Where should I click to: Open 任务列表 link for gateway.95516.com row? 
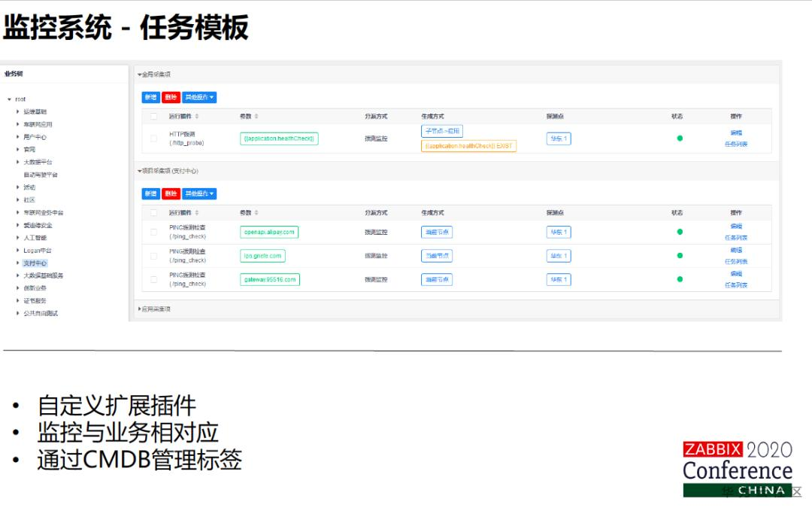[736, 285]
